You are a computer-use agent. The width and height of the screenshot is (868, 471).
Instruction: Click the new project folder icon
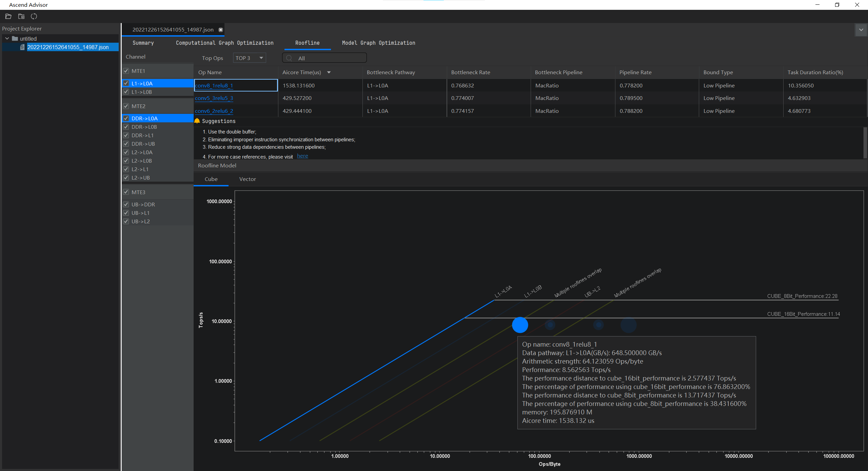point(21,16)
